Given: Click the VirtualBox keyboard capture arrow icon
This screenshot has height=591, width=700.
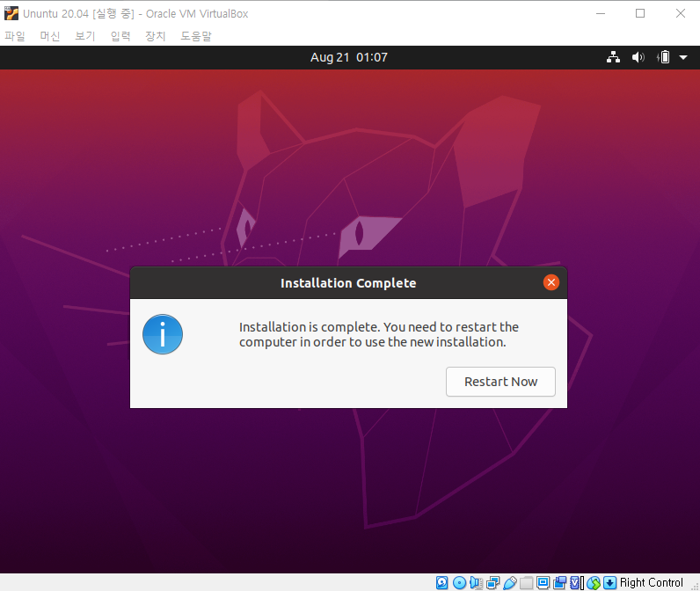Looking at the screenshot, I should tap(609, 582).
